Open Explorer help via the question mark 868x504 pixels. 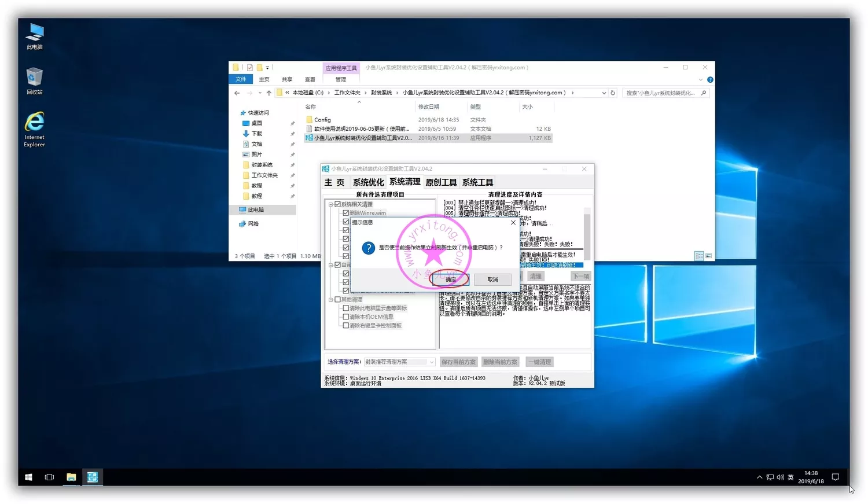pyautogui.click(x=710, y=80)
